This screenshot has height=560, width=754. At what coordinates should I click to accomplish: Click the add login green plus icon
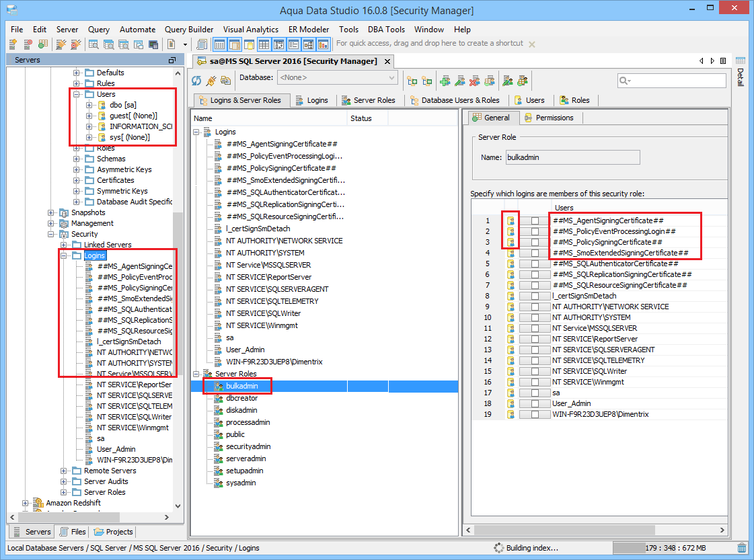(445, 81)
